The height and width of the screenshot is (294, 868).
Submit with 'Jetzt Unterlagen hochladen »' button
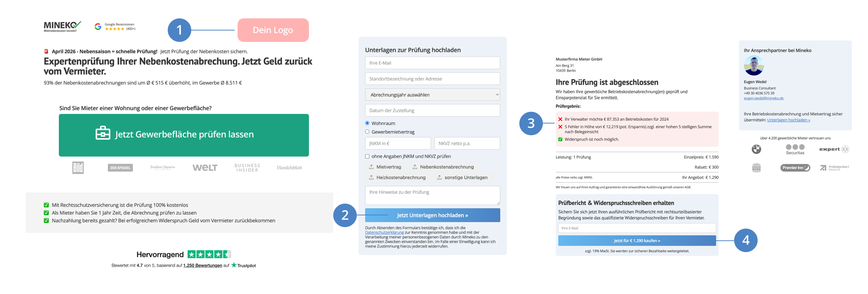pyautogui.click(x=433, y=215)
